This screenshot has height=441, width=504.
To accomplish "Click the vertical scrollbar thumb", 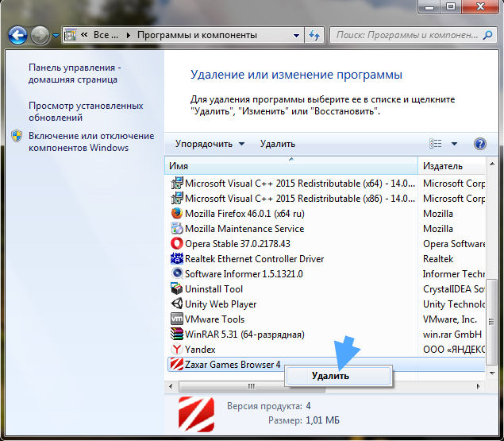I will (491, 322).
